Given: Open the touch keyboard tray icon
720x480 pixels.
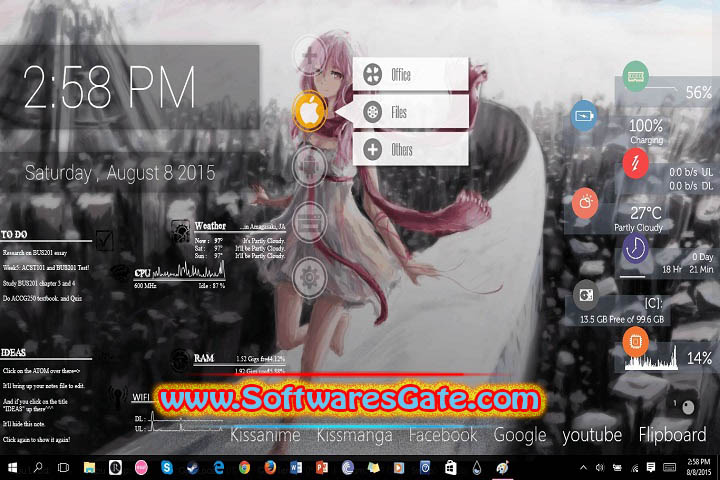Looking at the screenshot, I should click(x=669, y=468).
